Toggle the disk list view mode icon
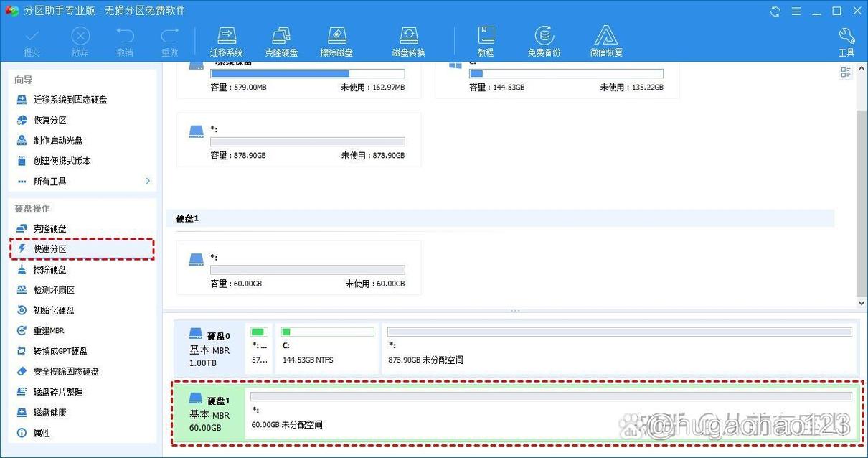 pyautogui.click(x=846, y=73)
